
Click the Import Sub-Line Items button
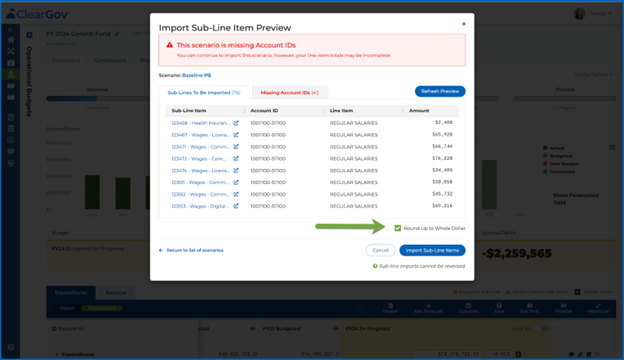pos(432,250)
